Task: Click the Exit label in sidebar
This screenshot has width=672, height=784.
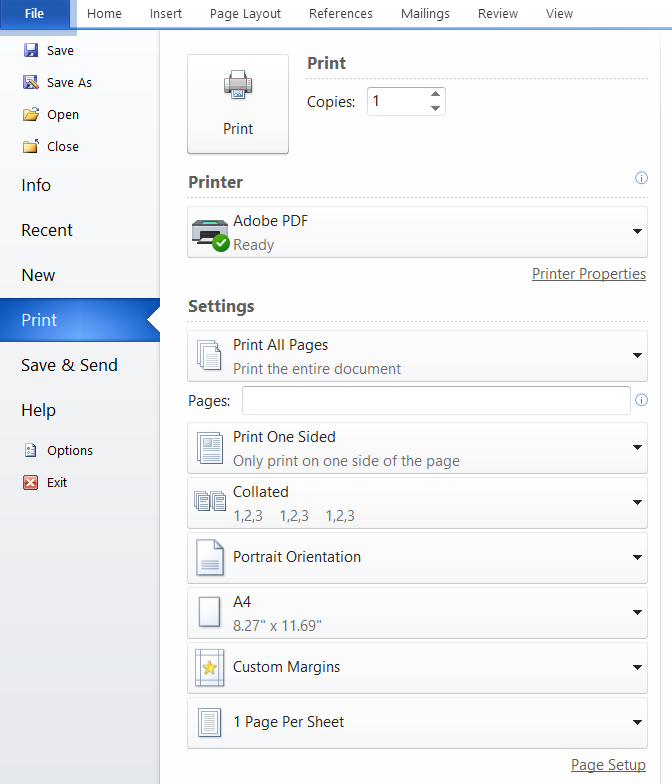Action: click(57, 483)
